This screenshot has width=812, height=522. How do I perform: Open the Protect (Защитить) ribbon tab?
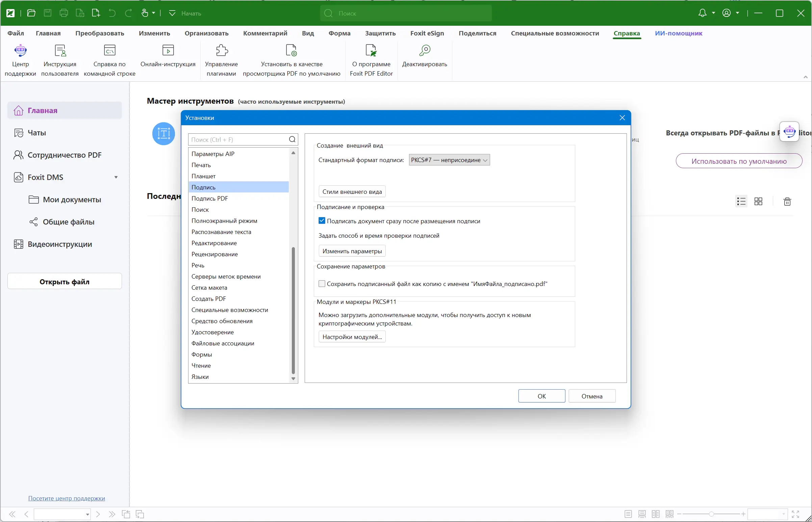[380, 33]
